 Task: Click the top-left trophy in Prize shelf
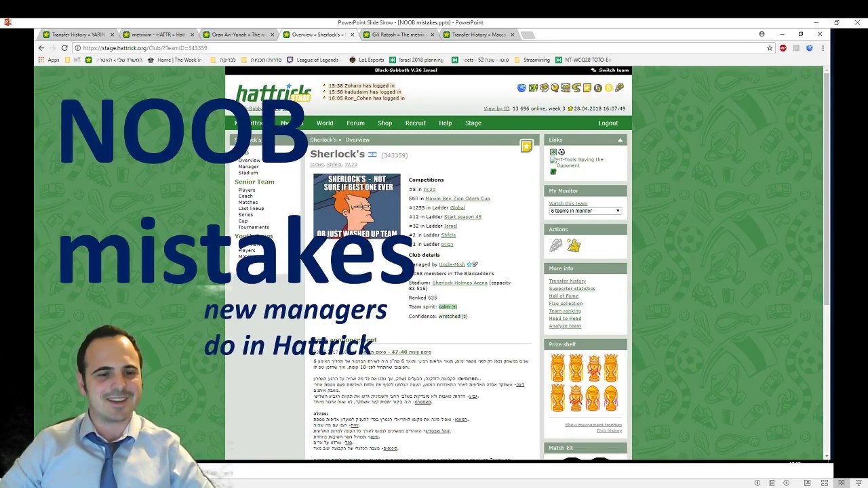pyautogui.click(x=557, y=369)
